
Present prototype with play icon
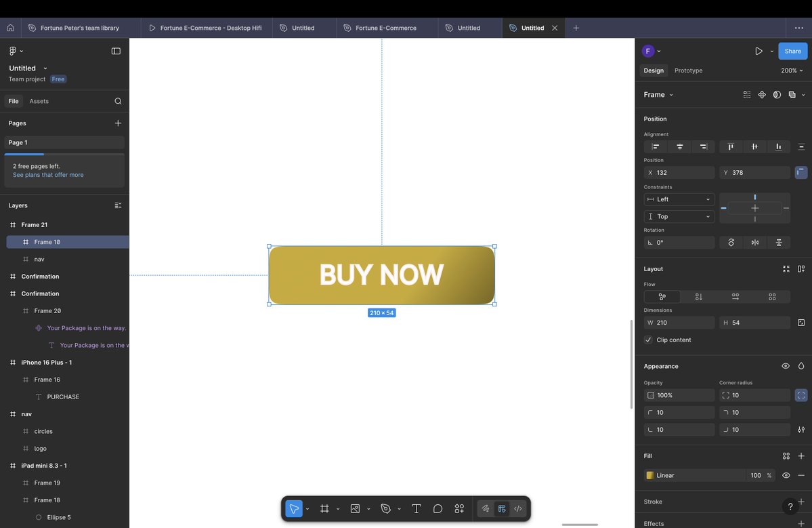[758, 51]
